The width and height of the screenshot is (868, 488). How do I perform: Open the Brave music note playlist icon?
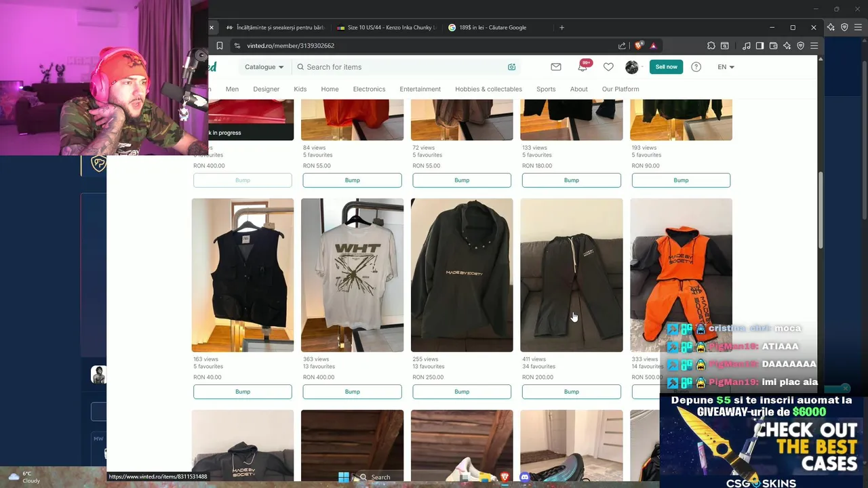point(747,45)
